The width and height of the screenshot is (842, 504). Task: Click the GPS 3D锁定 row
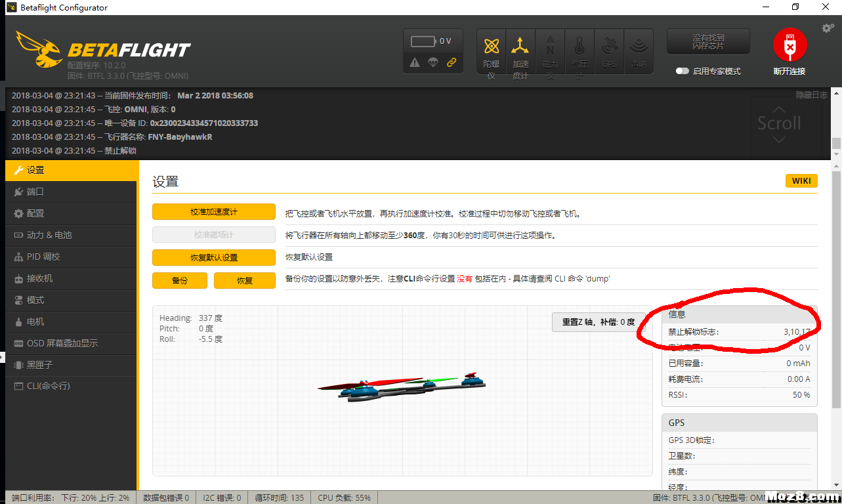(740, 440)
